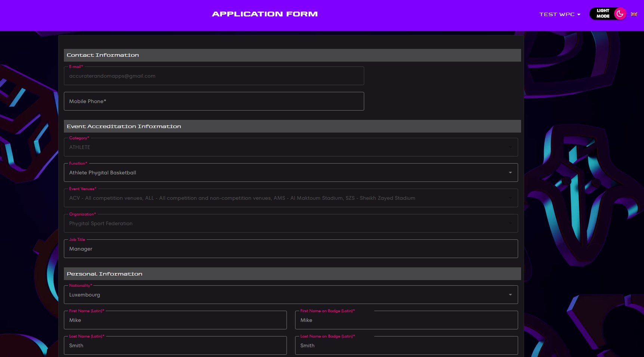Image resolution: width=644 pixels, height=357 pixels.
Task: Open the Organization dropdown
Action: tap(291, 223)
